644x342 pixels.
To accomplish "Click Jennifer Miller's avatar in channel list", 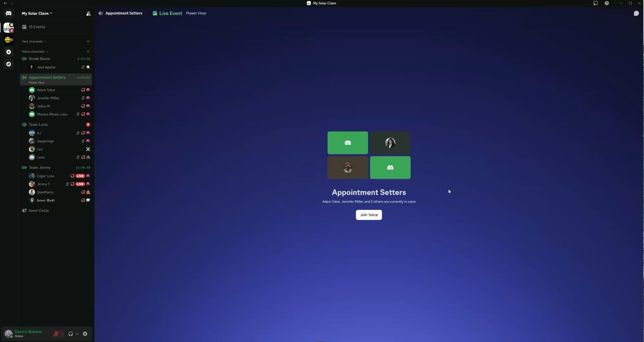I will [32, 98].
